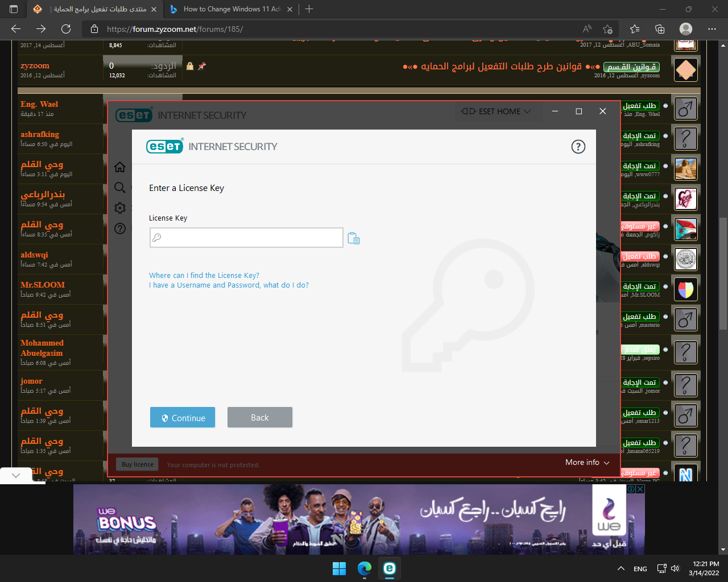The width and height of the screenshot is (728, 582).
Task: Open ESET sidebar help and support icon
Action: click(x=120, y=228)
